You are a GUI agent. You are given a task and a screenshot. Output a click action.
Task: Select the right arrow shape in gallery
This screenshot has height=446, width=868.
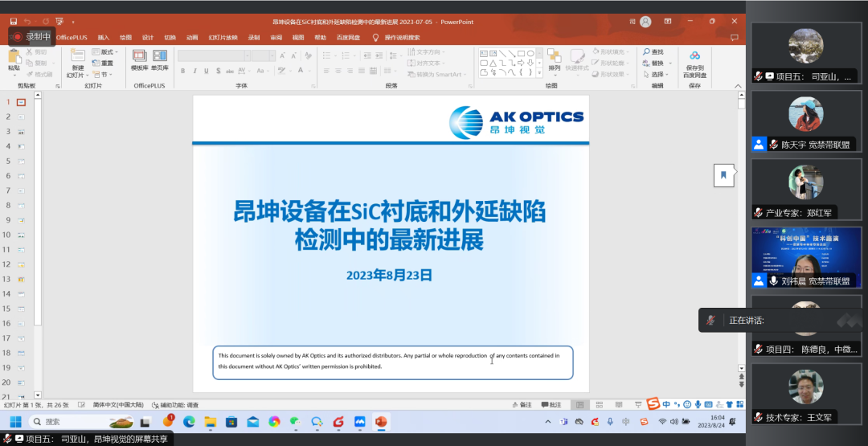(521, 63)
